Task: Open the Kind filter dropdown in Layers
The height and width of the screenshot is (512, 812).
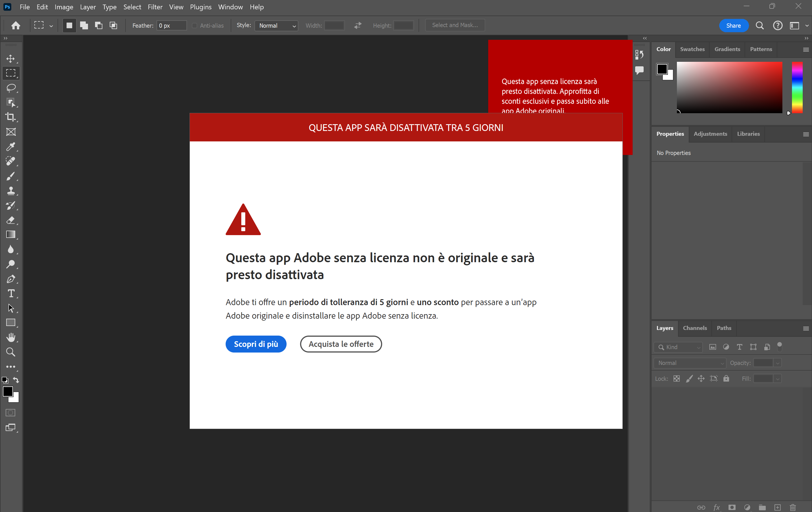Action: [x=678, y=347]
